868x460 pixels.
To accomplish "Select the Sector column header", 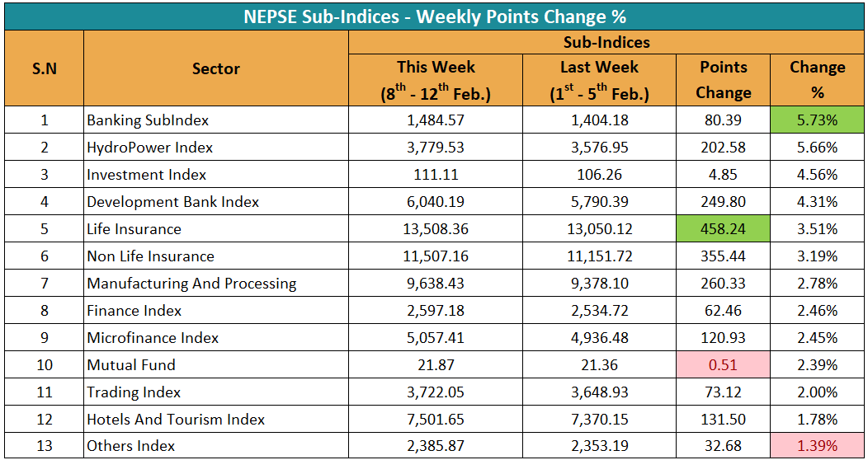I will [216, 69].
